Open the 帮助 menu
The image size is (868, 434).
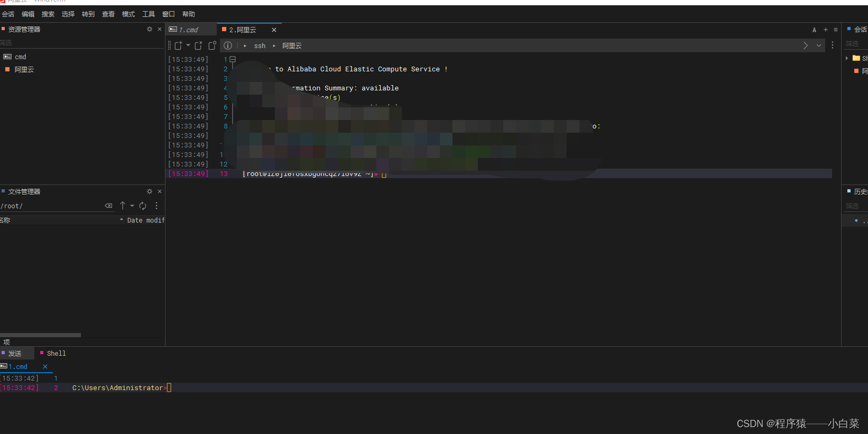pyautogui.click(x=189, y=14)
